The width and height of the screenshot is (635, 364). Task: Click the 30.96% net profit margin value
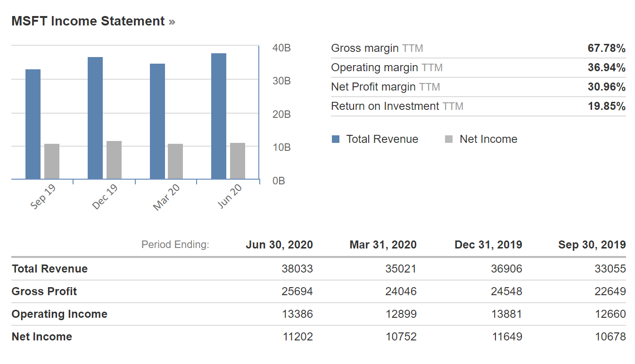click(x=606, y=87)
